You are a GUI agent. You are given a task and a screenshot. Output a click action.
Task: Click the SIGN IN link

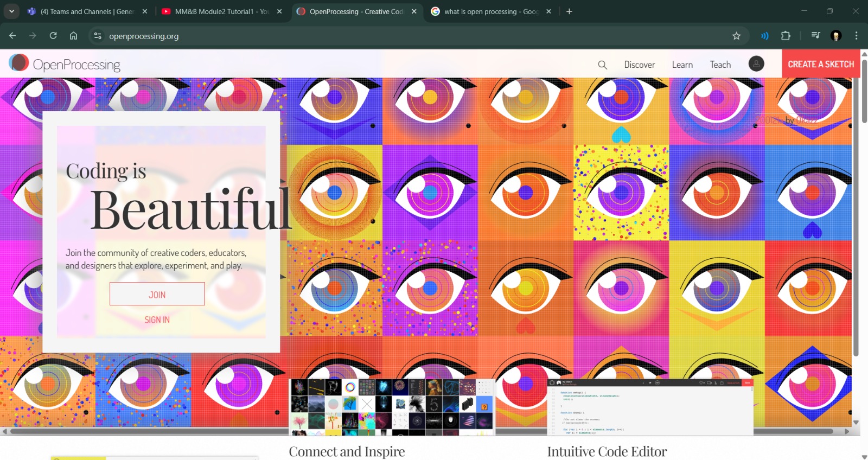[157, 320]
